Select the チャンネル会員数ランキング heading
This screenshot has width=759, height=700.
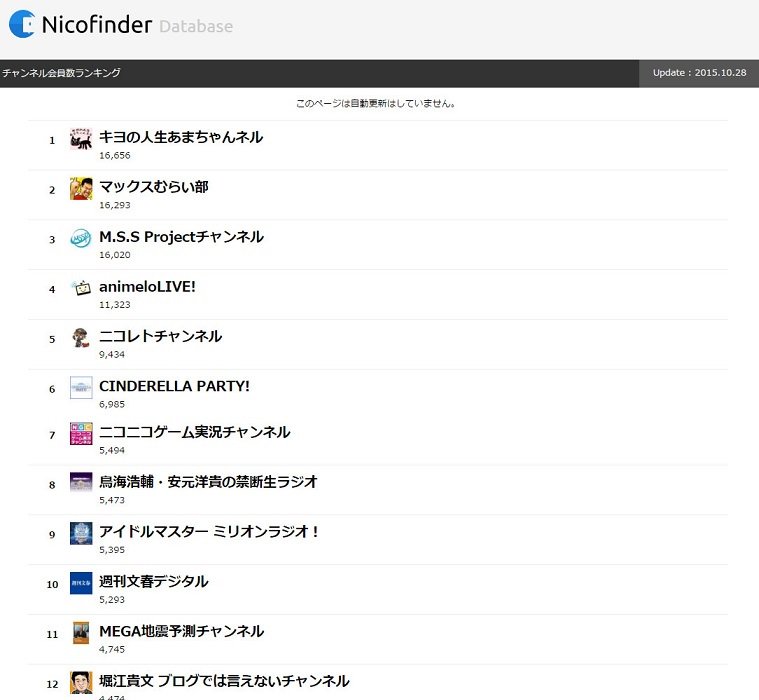coord(61,73)
